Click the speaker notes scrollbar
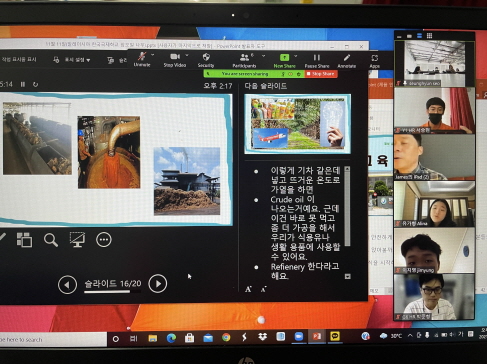The width and height of the screenshot is (487, 364). pyautogui.click(x=347, y=209)
